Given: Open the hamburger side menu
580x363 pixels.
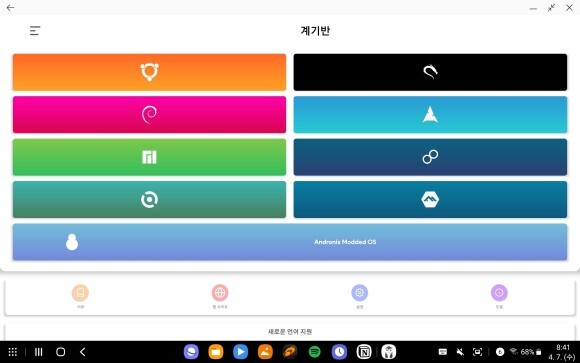Looking at the screenshot, I should 35,31.
